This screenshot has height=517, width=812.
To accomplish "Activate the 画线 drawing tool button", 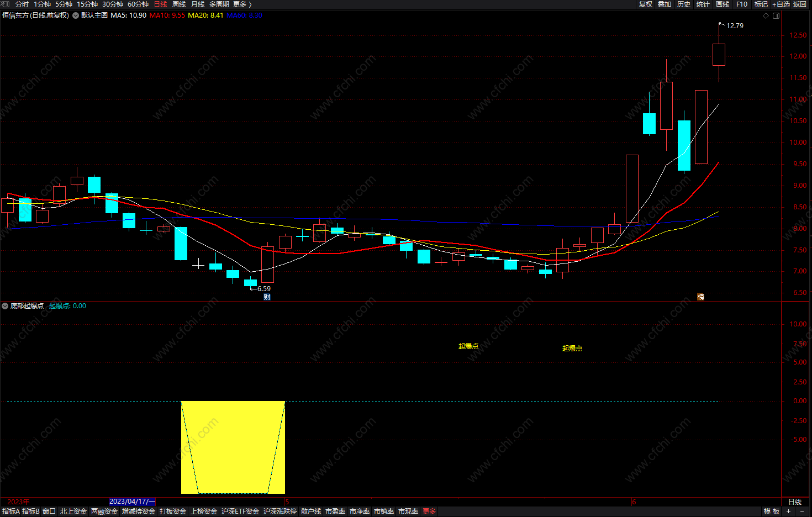I will point(723,4).
